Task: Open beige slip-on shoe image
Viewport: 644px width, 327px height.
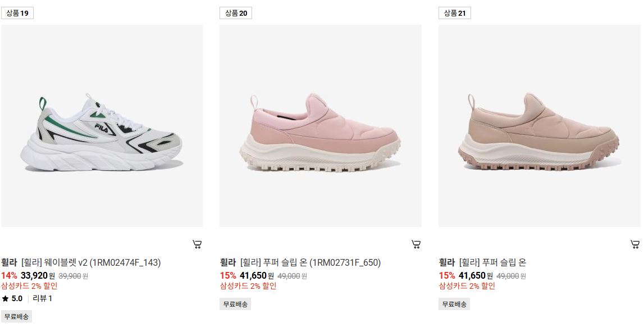Action: pyautogui.click(x=539, y=126)
